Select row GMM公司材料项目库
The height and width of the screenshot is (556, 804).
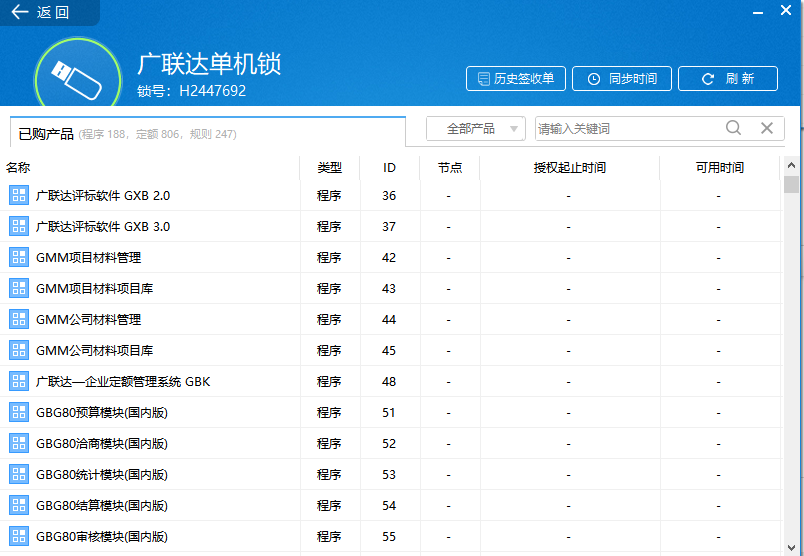391,350
